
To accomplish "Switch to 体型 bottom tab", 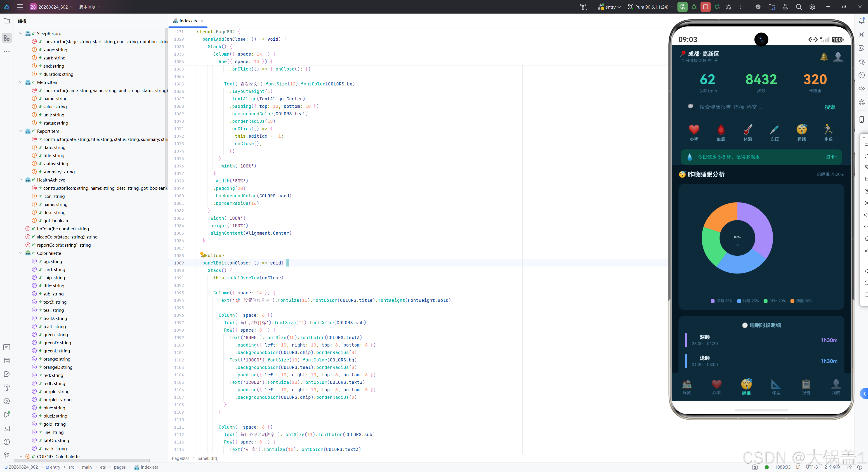I will coord(776,387).
